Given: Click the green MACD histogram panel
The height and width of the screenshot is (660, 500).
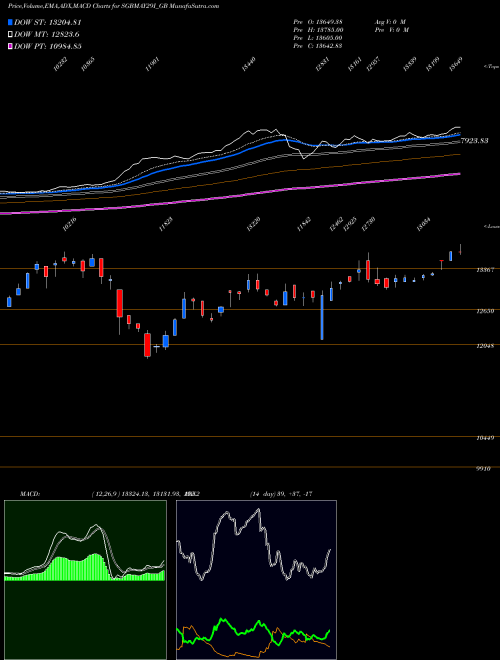Looking at the screenshot, I should pyautogui.click(x=85, y=580).
